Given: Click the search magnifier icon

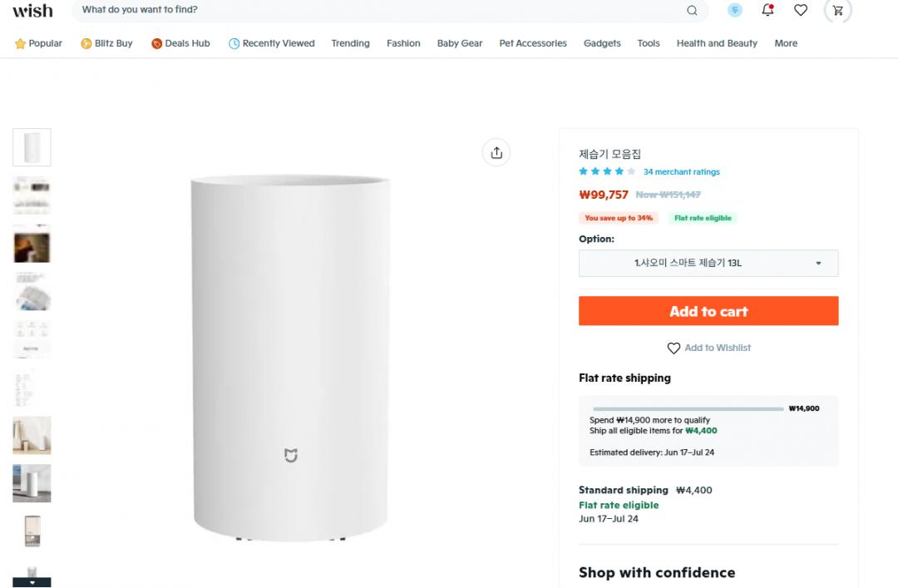Looking at the screenshot, I should click(x=692, y=11).
